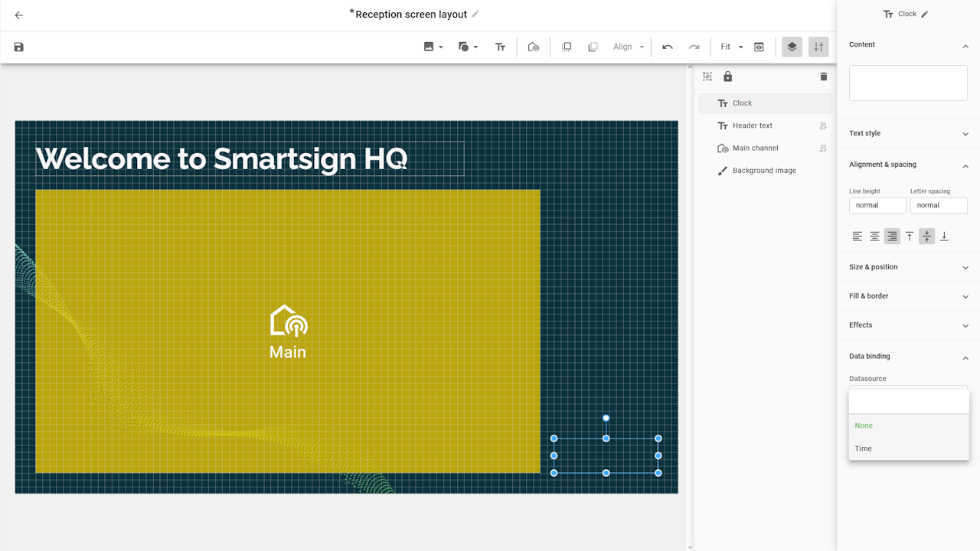Insert a channel element from the toolbar
The width and height of the screenshot is (980, 551).
534,47
